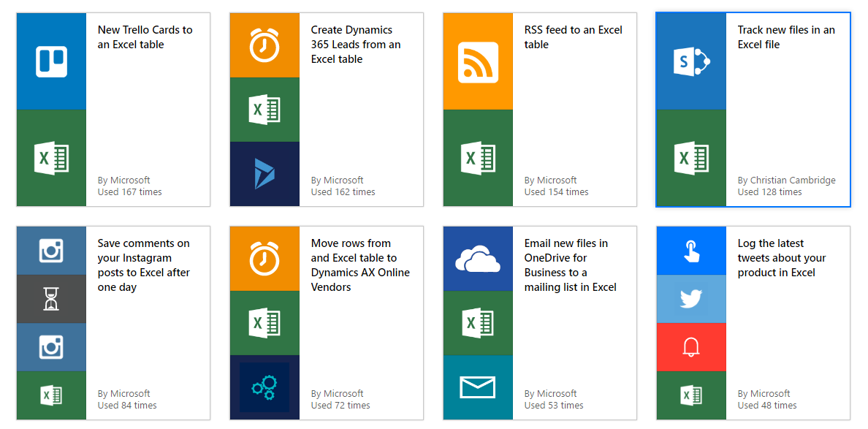The image size is (868, 429).
Task: Click the 'Used 154 times' text
Action: click(x=556, y=192)
